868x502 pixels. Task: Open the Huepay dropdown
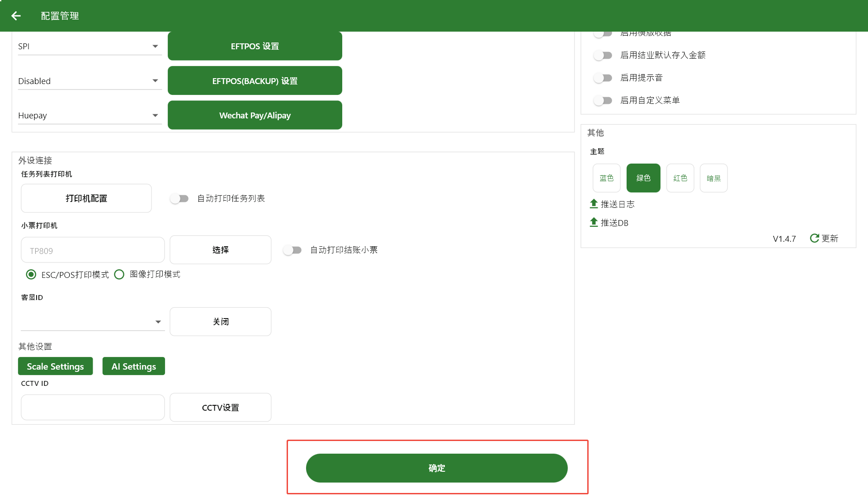point(90,115)
